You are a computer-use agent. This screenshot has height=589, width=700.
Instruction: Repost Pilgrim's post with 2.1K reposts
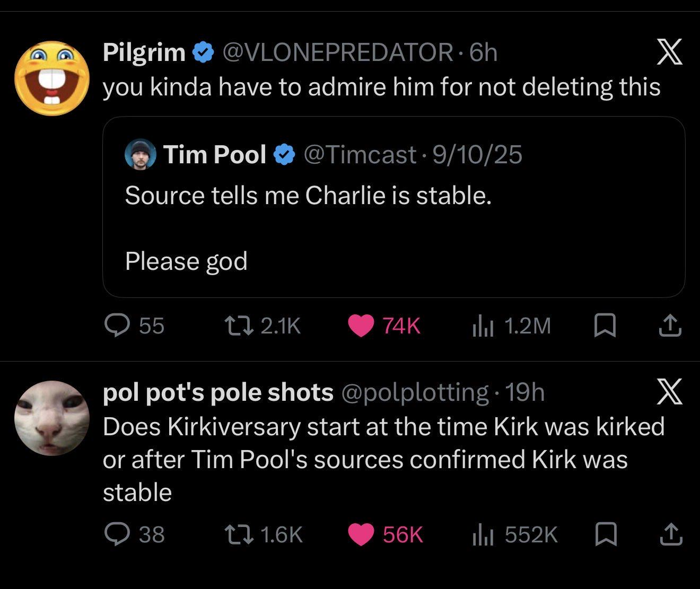tap(262, 326)
